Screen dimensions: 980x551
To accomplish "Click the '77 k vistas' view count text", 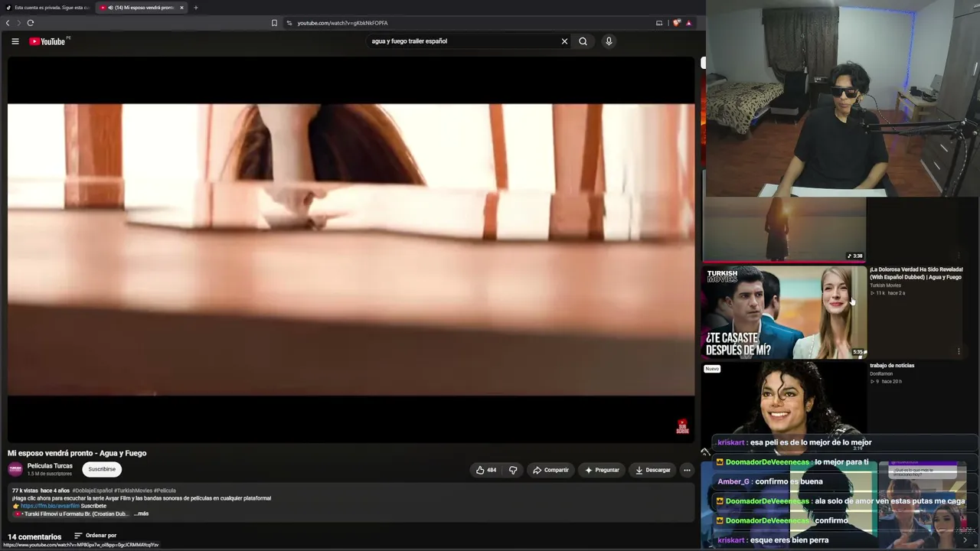I will click(25, 491).
